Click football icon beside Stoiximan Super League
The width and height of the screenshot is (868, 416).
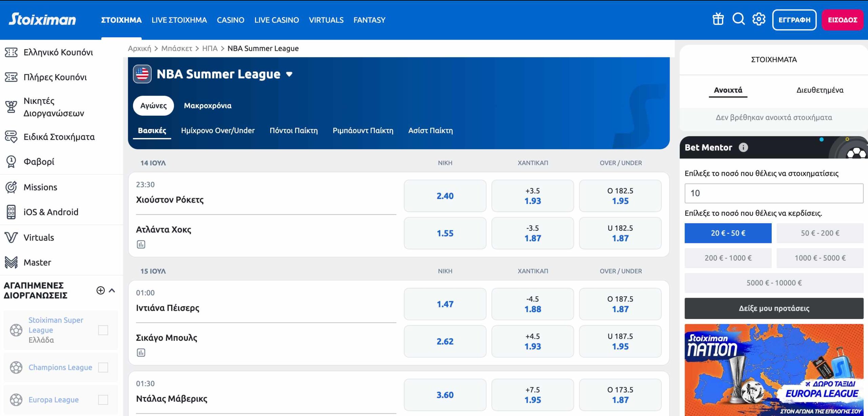16,330
